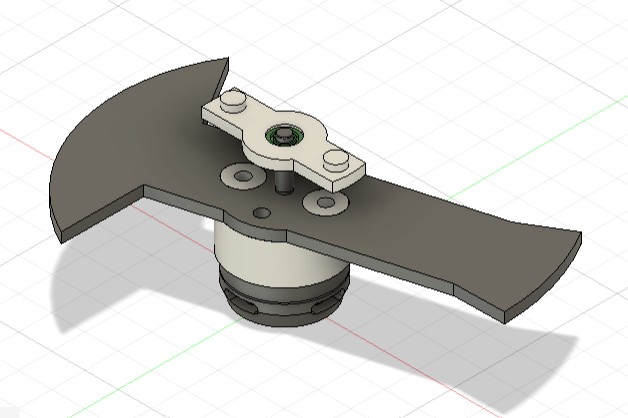Viewport: 628px width, 418px height.
Task: Pick the right washer on the blade plate
Action: pyautogui.click(x=325, y=203)
